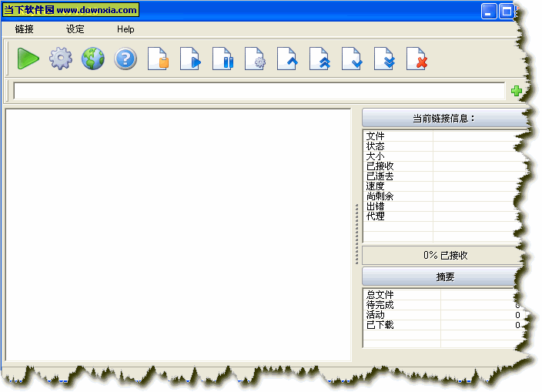The width and height of the screenshot is (542, 392).
Task: Move link to bottom with double down-arrow icon
Action: tap(384, 59)
